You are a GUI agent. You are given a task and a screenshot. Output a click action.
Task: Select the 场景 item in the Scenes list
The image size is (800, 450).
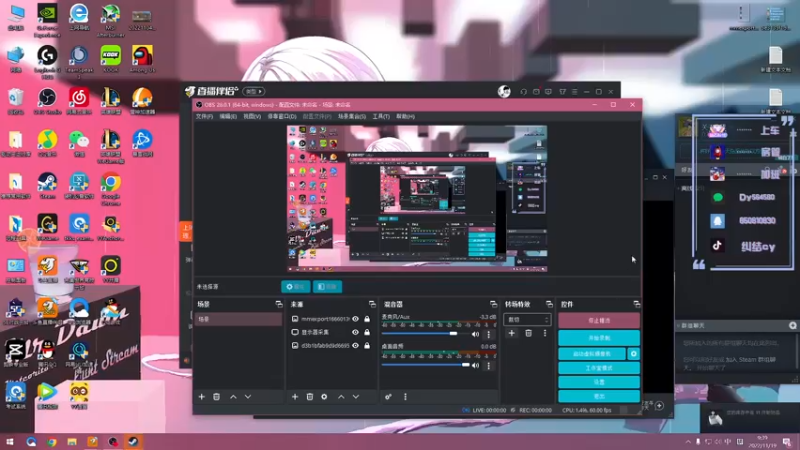(x=238, y=319)
